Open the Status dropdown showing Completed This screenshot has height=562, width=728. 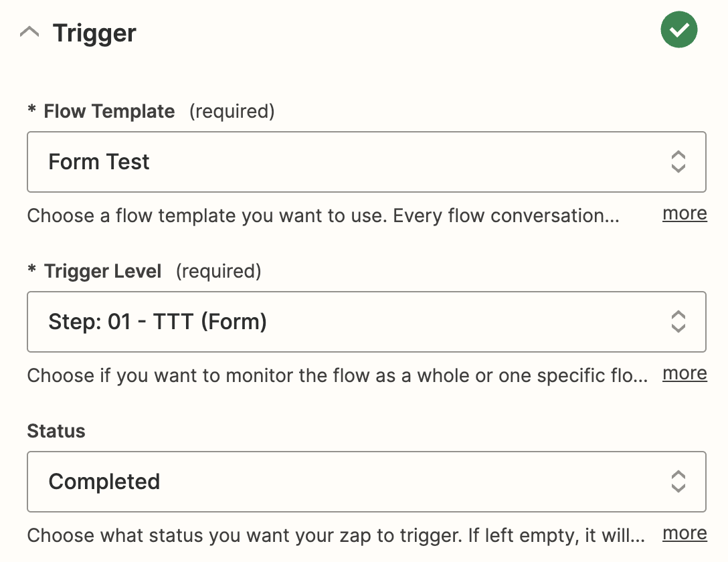coord(366,482)
